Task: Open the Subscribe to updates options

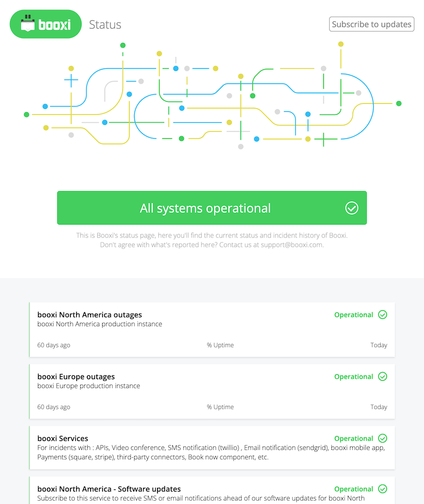Action: [371, 24]
